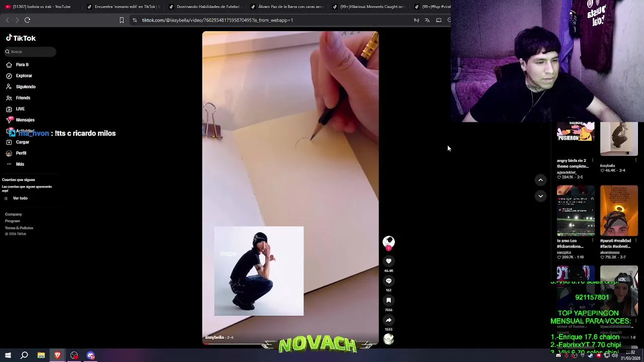The height and width of the screenshot is (362, 644).
Task: Open the TikTok home logo
Action: coord(21,38)
